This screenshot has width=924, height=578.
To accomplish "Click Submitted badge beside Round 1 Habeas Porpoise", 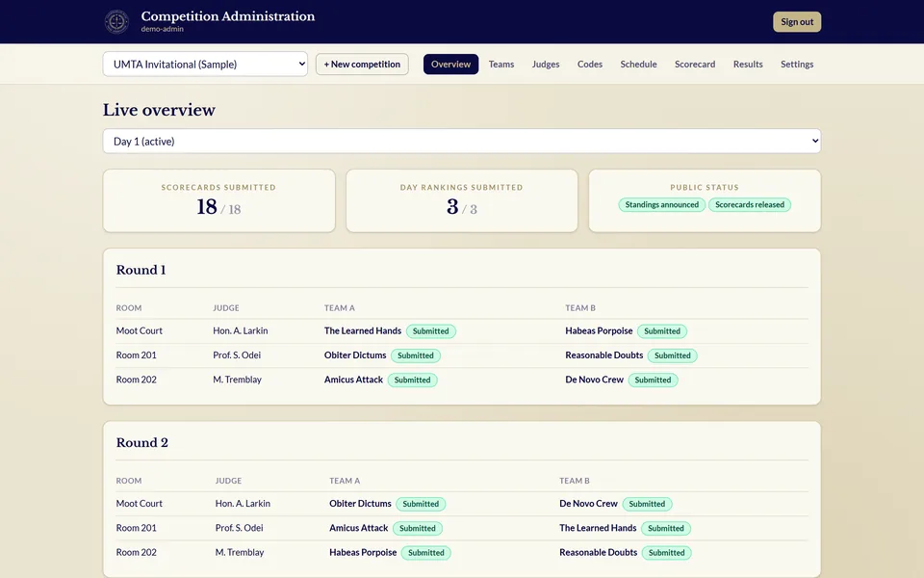I will (x=662, y=331).
